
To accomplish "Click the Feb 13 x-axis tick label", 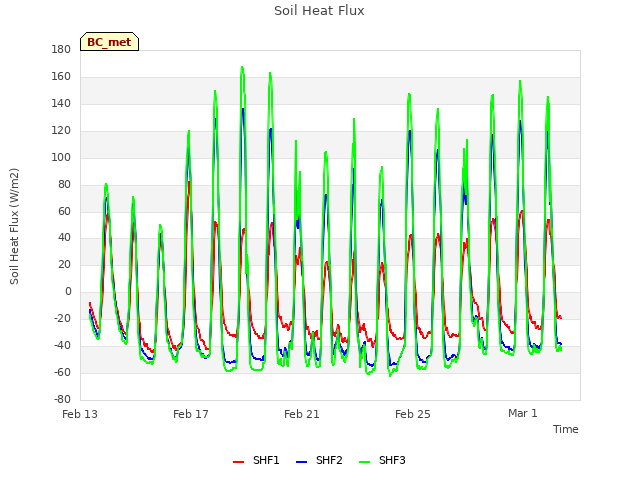I will [x=80, y=414].
